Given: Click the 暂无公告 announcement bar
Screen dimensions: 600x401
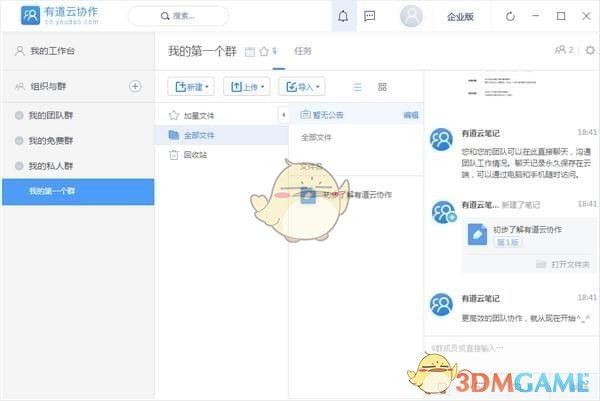Looking at the screenshot, I should [356, 114].
